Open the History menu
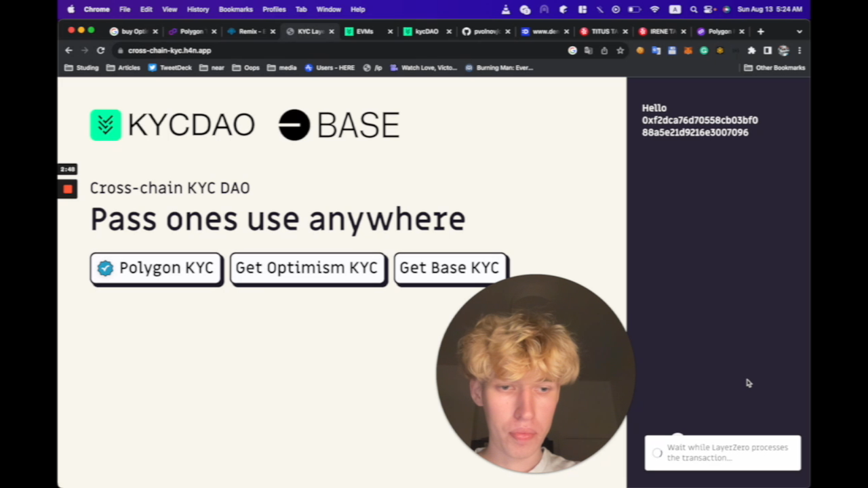This screenshot has width=868, height=488. [198, 9]
